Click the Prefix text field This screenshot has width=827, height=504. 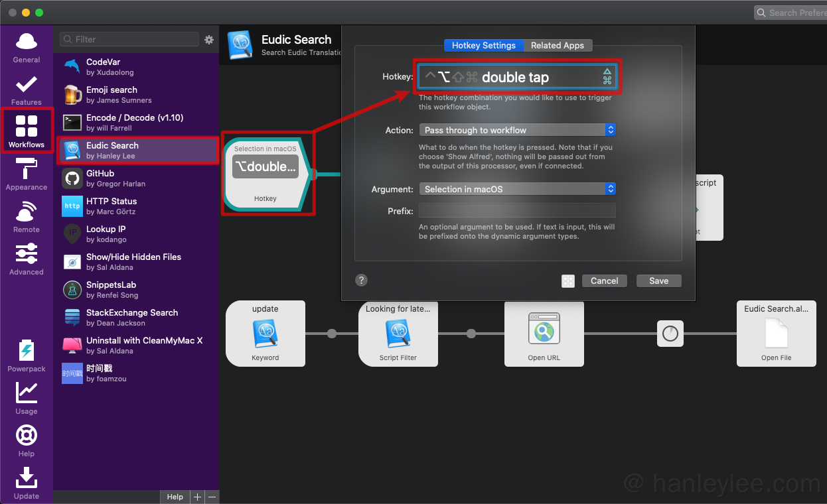click(518, 211)
